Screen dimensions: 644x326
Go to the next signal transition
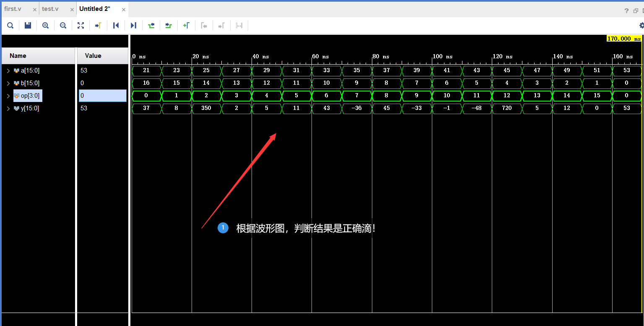point(169,26)
